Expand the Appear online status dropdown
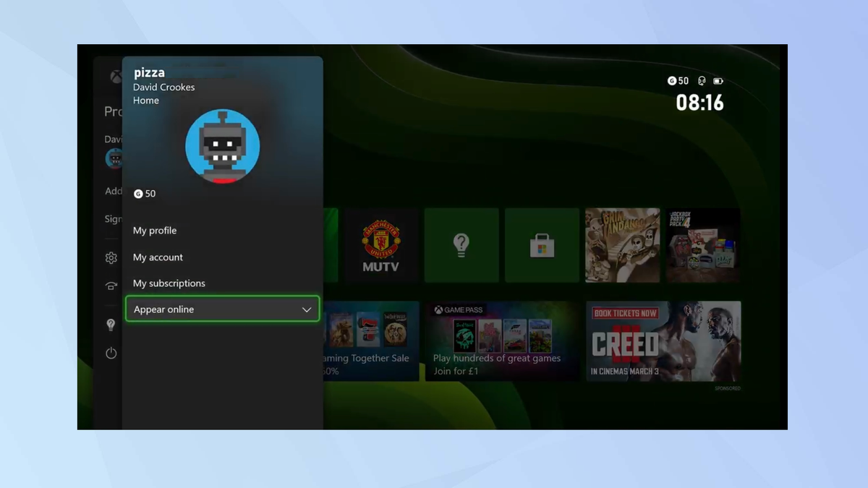This screenshot has height=488, width=868. coord(222,309)
